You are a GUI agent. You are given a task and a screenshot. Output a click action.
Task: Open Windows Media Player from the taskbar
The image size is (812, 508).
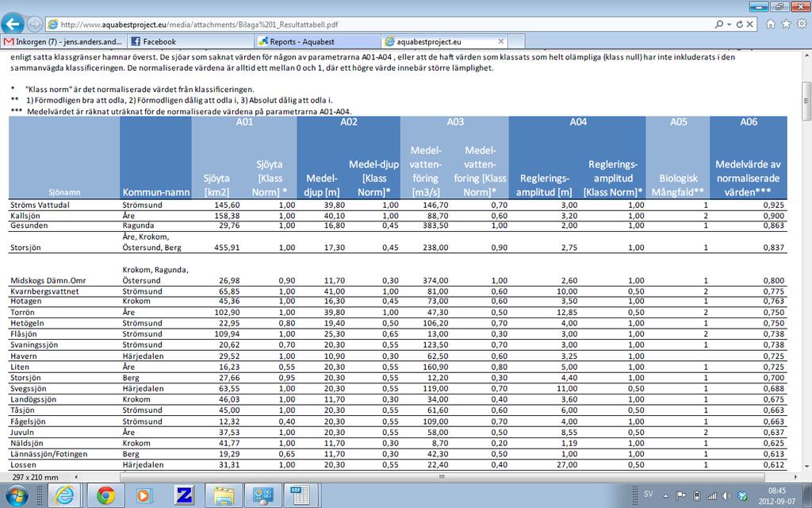coord(144,495)
